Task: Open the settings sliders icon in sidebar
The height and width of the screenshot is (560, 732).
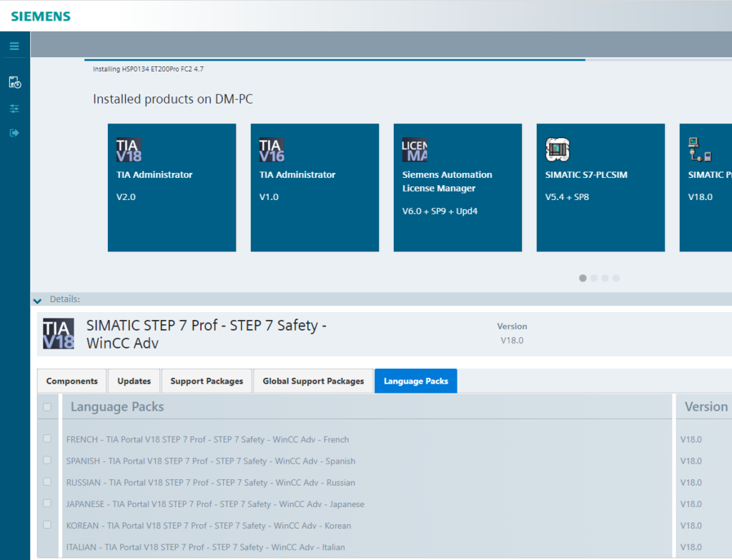Action: click(14, 108)
